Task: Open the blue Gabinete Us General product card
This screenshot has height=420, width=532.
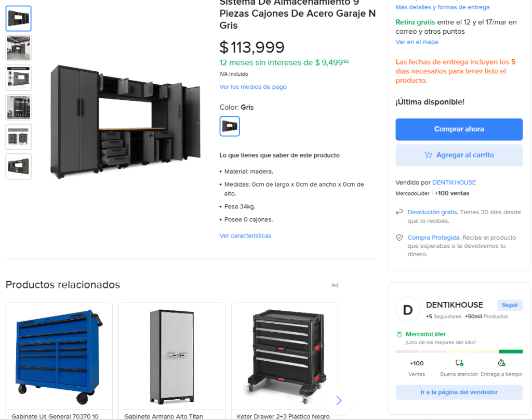Action: point(59,361)
